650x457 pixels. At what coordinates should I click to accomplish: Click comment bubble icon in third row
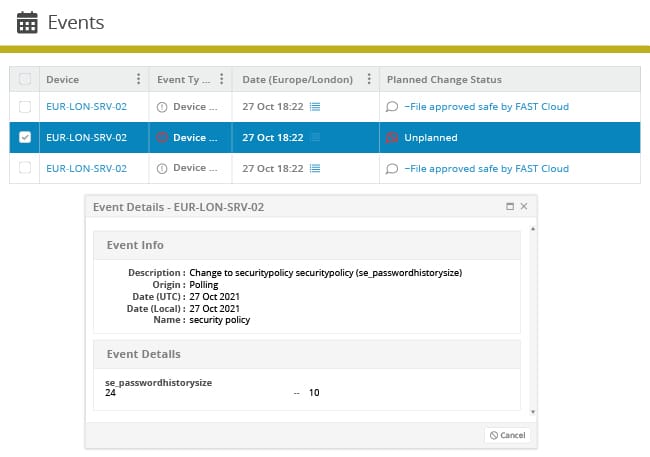click(392, 169)
